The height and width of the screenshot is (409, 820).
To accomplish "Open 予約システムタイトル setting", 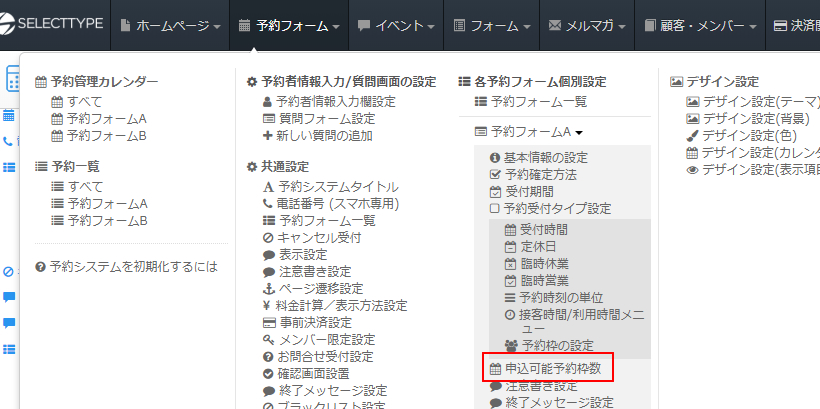I will click(x=331, y=187).
